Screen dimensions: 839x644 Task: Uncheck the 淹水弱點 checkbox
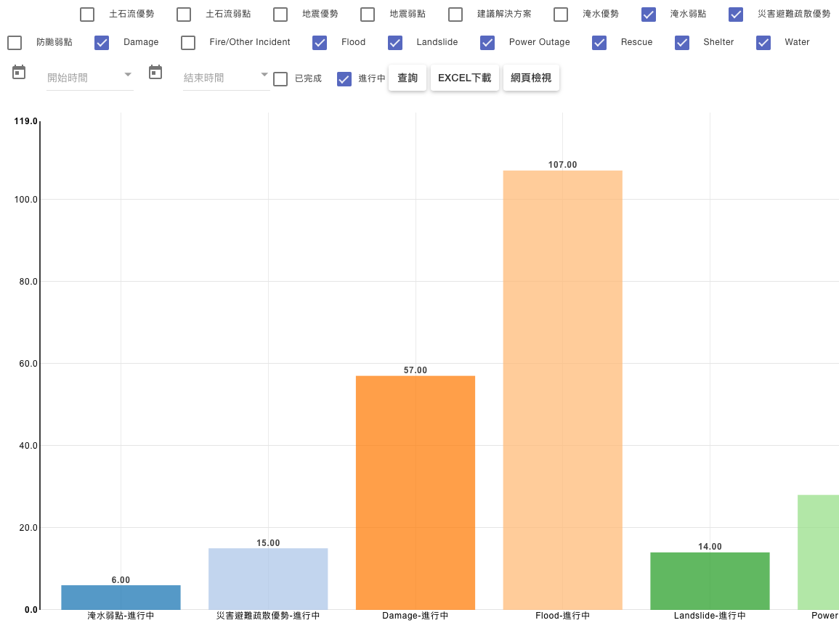pyautogui.click(x=647, y=14)
